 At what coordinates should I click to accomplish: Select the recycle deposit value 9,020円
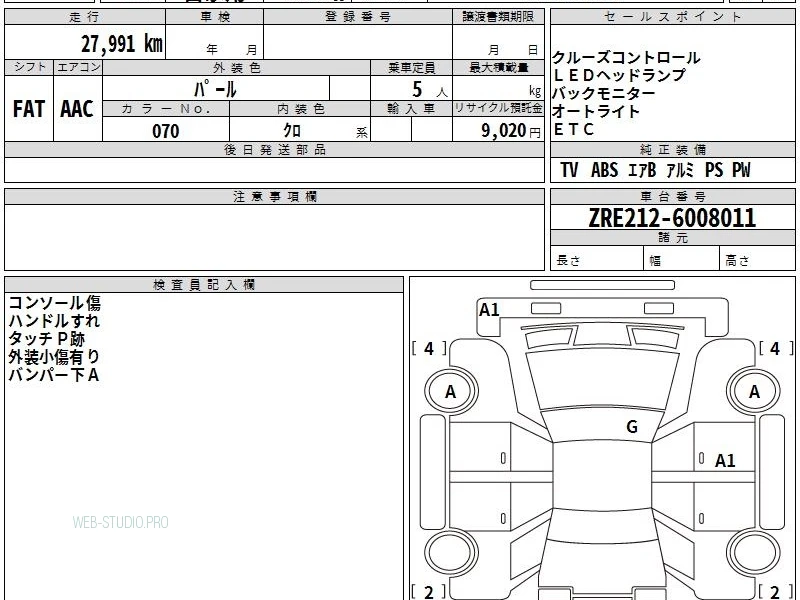pyautogui.click(x=511, y=131)
